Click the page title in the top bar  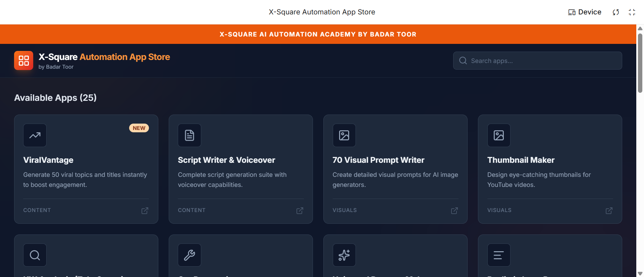[x=322, y=12]
